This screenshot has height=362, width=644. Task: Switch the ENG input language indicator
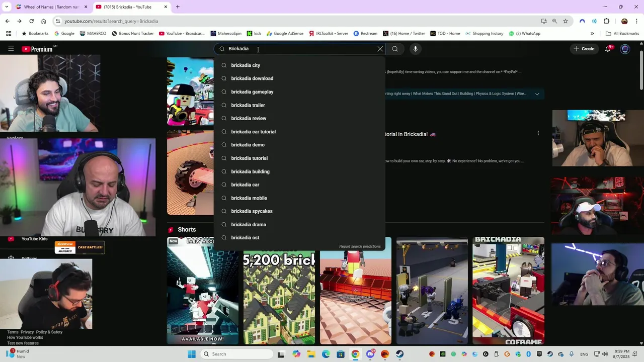(584, 354)
